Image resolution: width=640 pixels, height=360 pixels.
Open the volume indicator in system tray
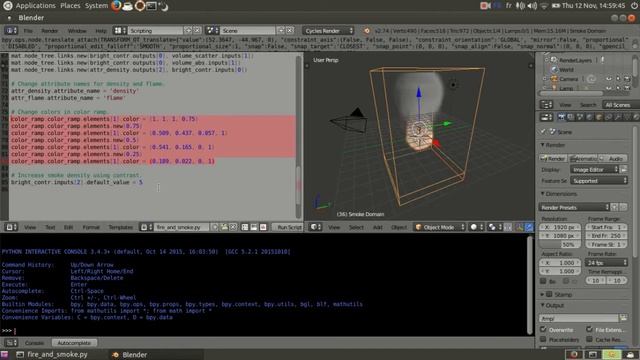(x=532, y=6)
